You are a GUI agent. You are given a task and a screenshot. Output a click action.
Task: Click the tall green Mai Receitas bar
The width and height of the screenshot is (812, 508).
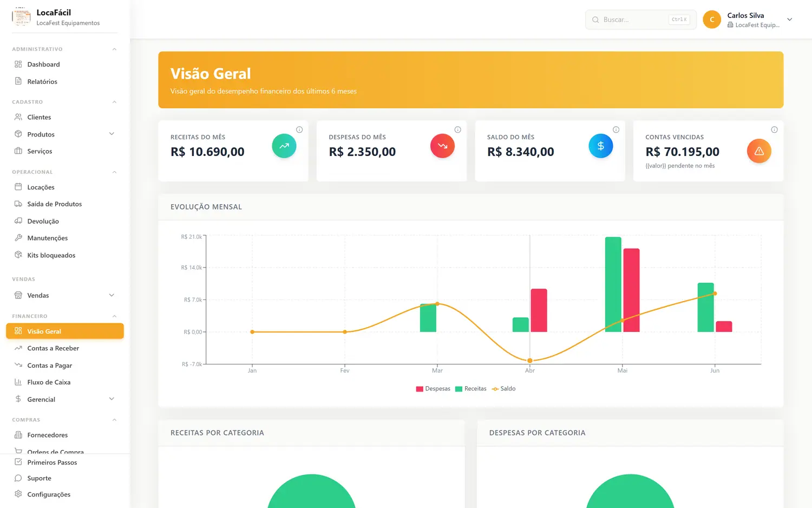coord(613,284)
